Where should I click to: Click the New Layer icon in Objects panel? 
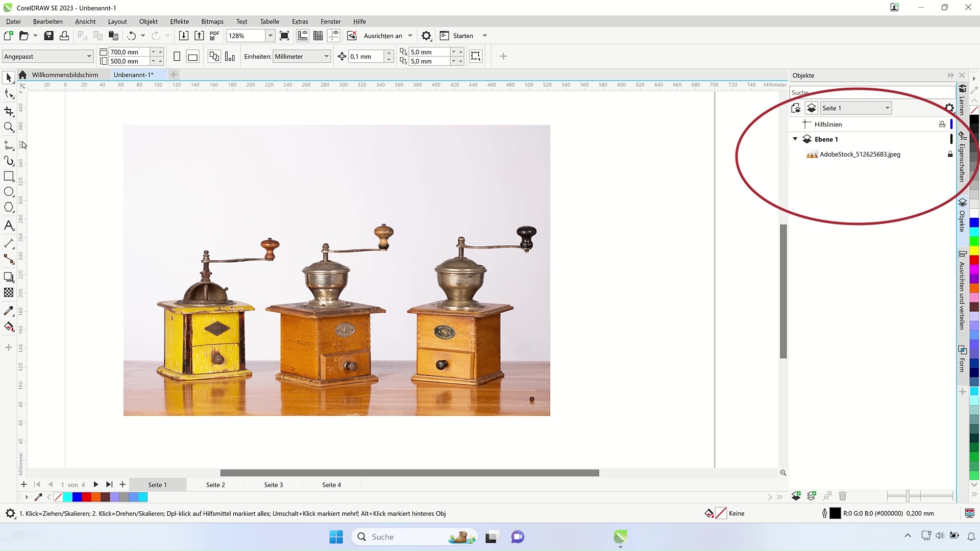(797, 495)
